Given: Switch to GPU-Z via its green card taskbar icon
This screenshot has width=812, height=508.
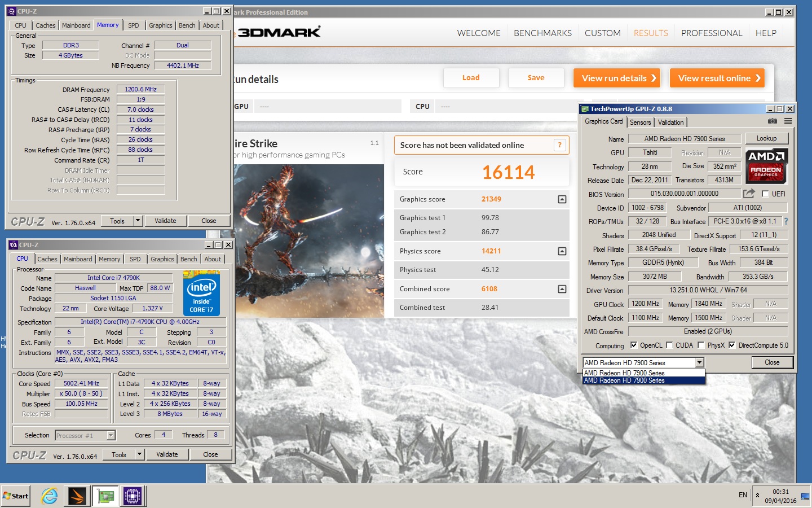Looking at the screenshot, I should [x=105, y=496].
